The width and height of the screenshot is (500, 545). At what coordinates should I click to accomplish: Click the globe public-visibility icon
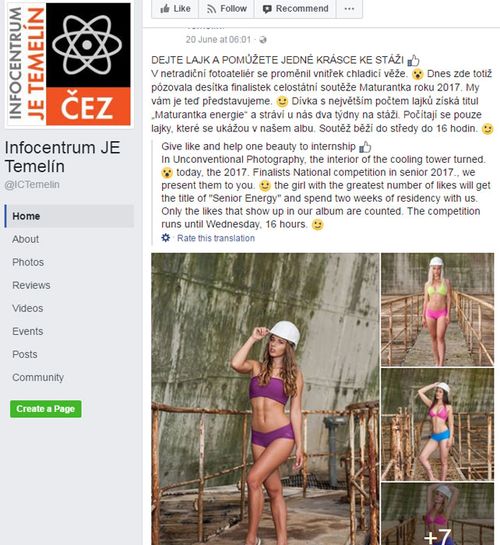(x=263, y=40)
